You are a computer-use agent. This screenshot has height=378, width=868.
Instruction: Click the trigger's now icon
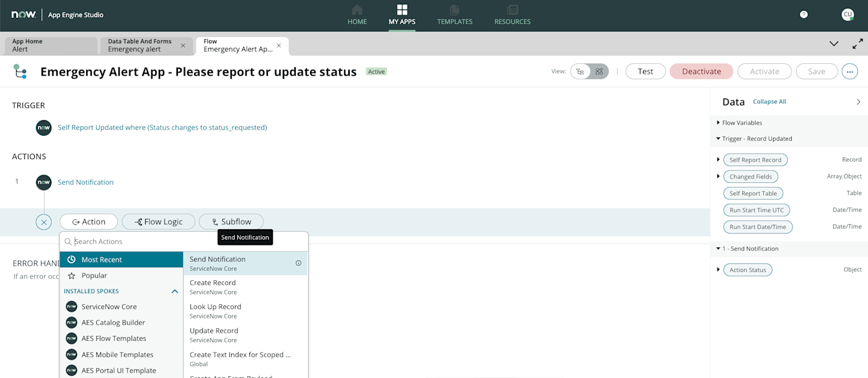pos(43,128)
